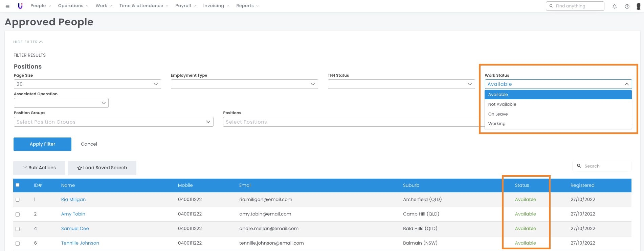Select the checkbox beside Samuel Cee
The width and height of the screenshot is (644, 251).
click(x=18, y=229)
